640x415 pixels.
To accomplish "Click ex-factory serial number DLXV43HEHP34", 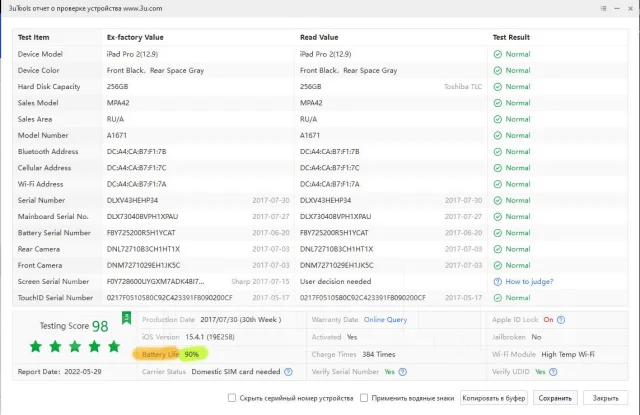I will (x=132, y=200).
